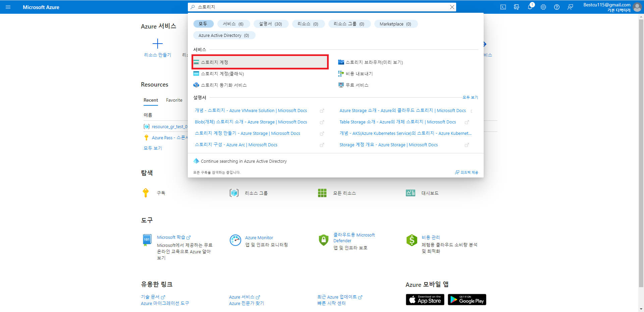644x312 pixels.
Task: Select the 설명서 (30) filter
Action: (271, 24)
